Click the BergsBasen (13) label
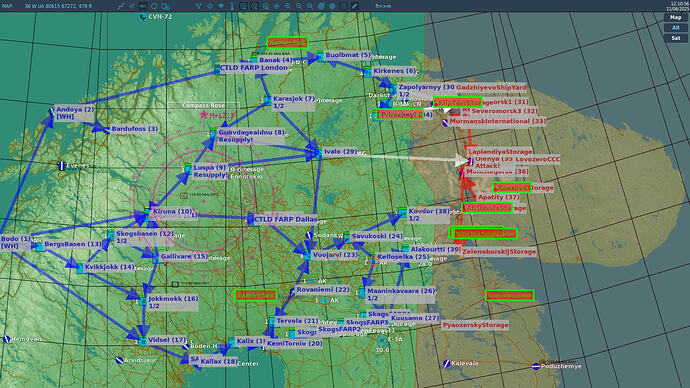The width and height of the screenshot is (690, 388). tap(73, 244)
